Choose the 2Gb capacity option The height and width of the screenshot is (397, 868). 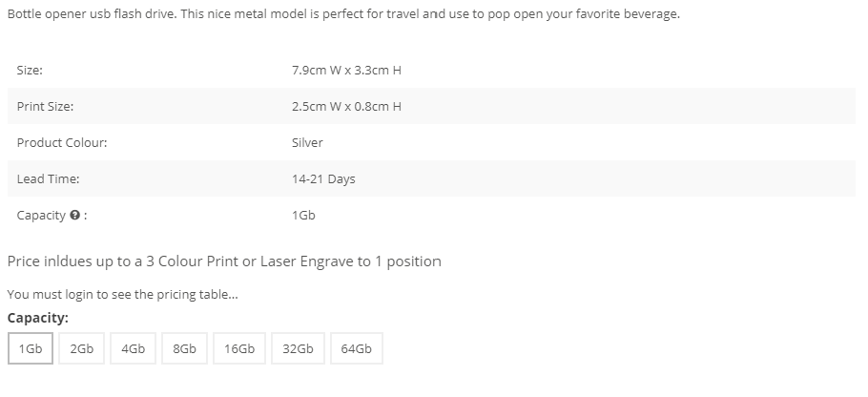click(x=81, y=349)
